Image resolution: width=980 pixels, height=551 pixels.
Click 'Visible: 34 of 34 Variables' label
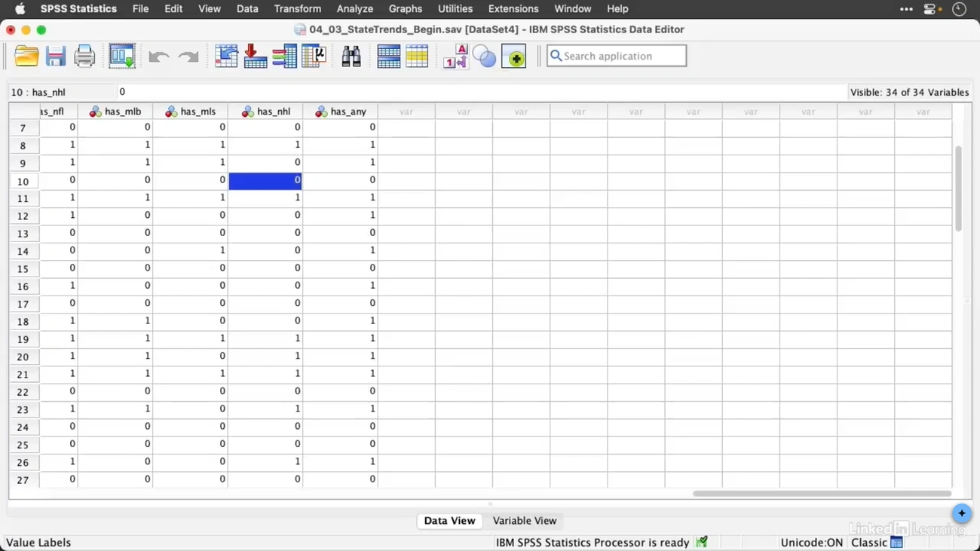point(909,92)
